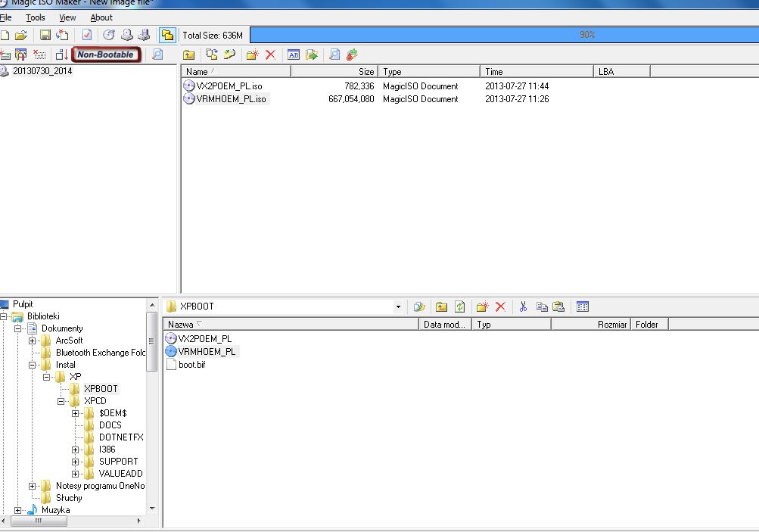This screenshot has height=532, width=759.
Task: Delete selected file from the image
Action: click(x=271, y=54)
